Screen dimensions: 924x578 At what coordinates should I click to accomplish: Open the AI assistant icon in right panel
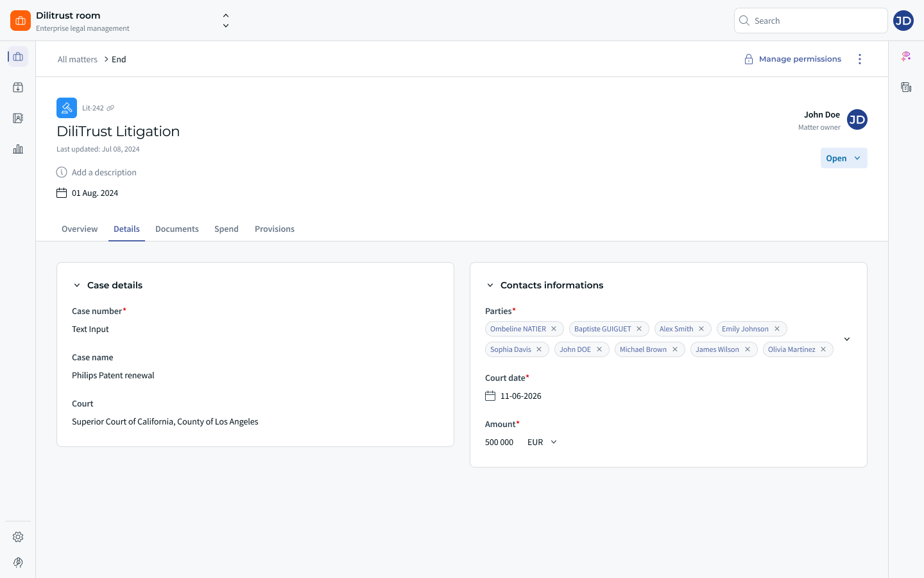point(906,57)
